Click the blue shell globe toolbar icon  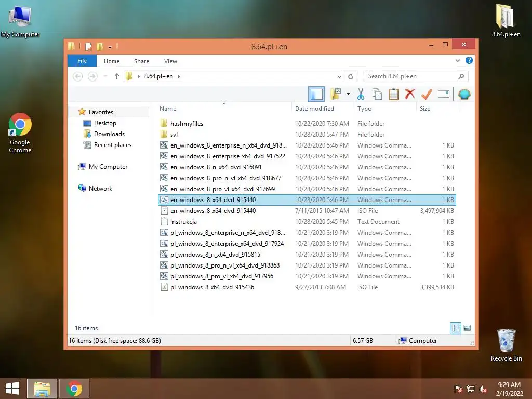464,94
